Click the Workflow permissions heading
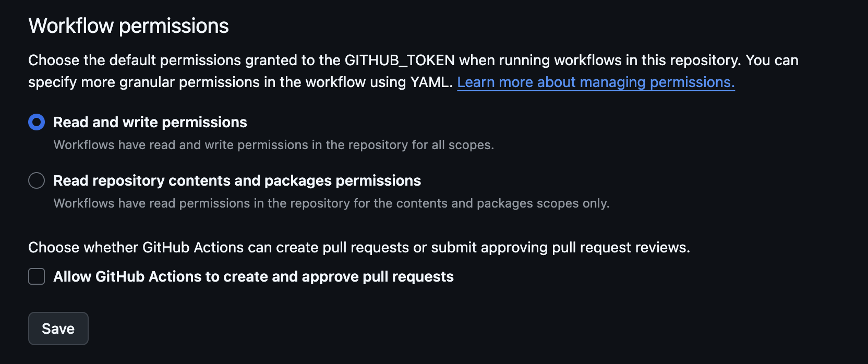This screenshot has width=868, height=364. (x=128, y=25)
